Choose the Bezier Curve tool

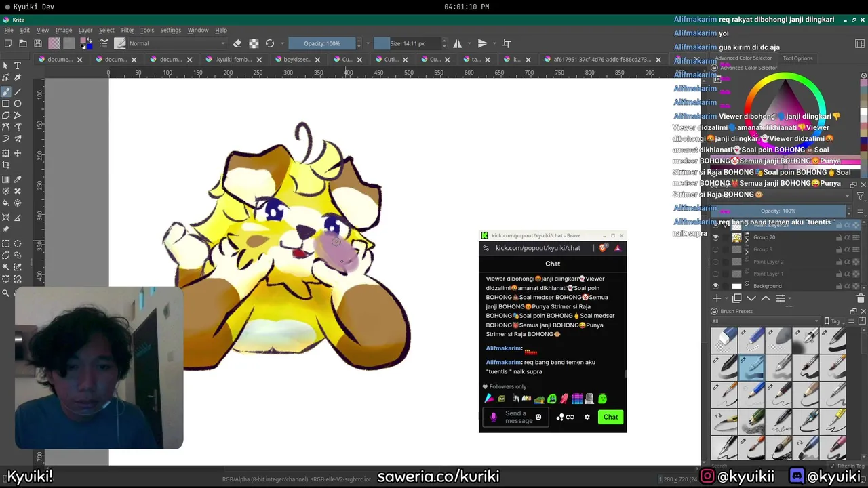[x=6, y=127]
